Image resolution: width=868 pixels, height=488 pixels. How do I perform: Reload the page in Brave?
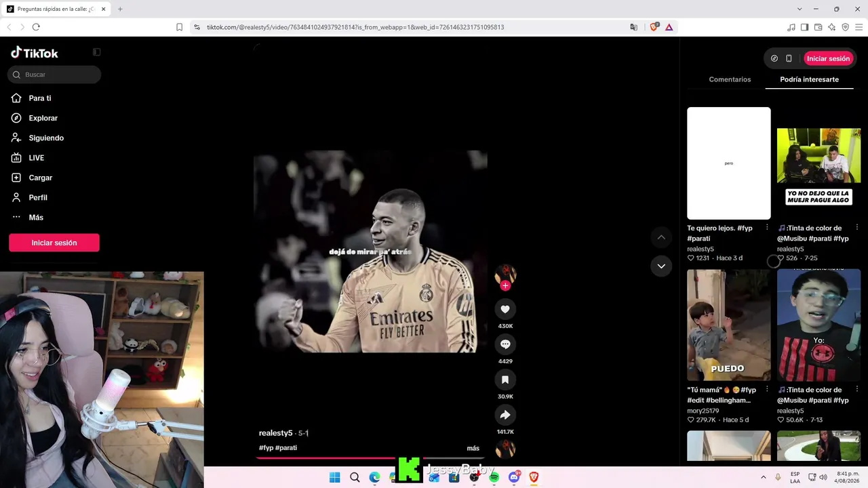click(x=36, y=27)
